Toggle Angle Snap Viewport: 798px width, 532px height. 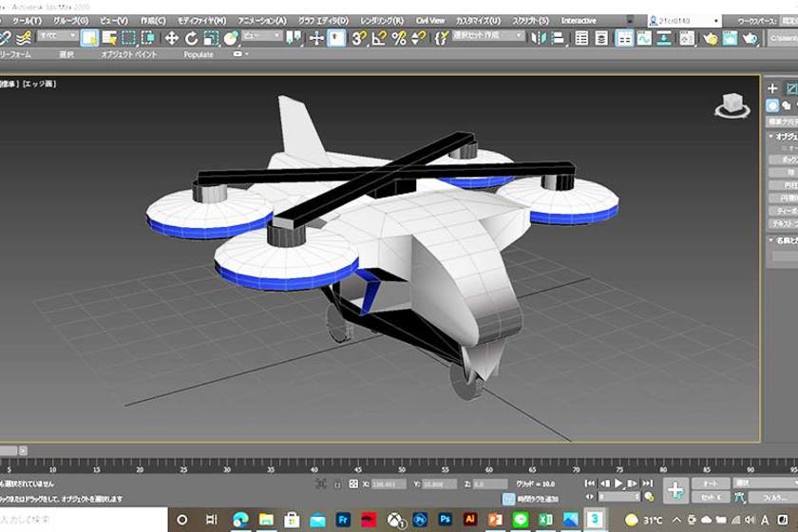pyautogui.click(x=379, y=38)
